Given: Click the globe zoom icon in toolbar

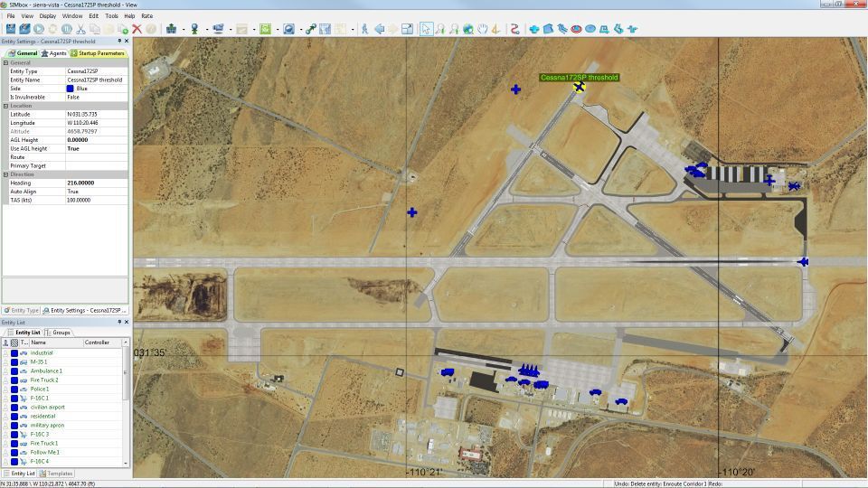Looking at the screenshot, I should 468,29.
